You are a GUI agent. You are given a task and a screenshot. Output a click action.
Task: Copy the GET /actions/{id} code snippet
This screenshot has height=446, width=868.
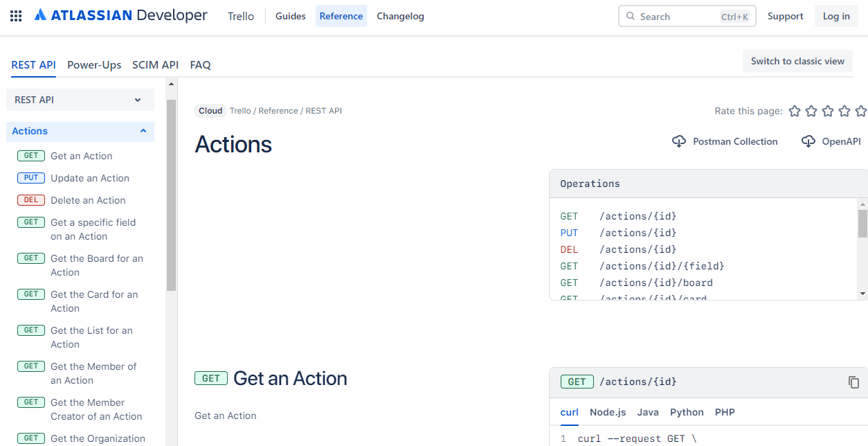853,382
